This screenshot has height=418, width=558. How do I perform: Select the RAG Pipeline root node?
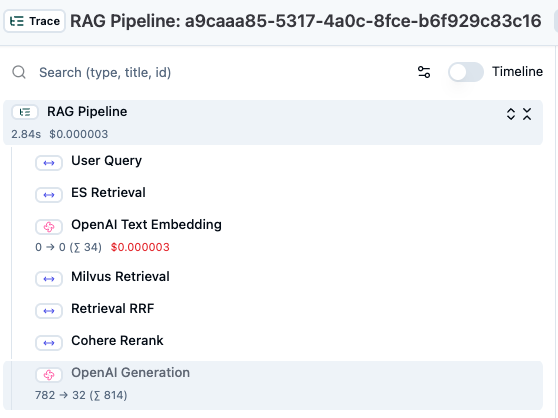[x=273, y=122]
